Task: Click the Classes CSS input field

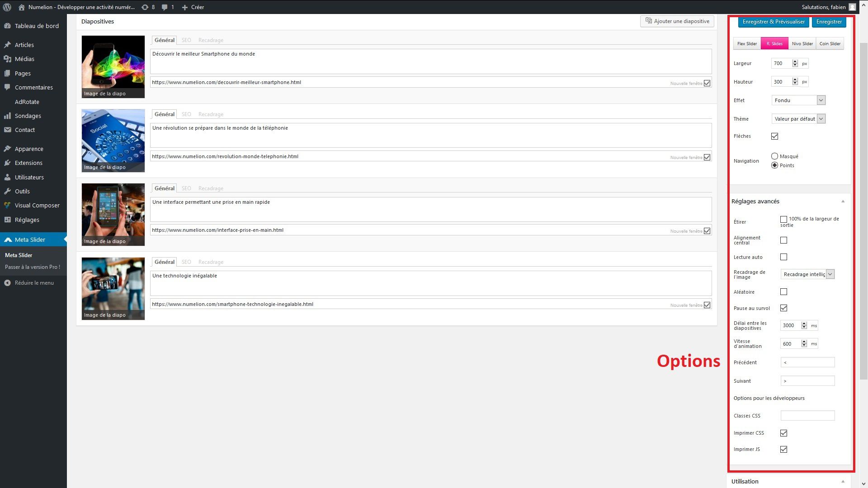Action: coord(807,416)
